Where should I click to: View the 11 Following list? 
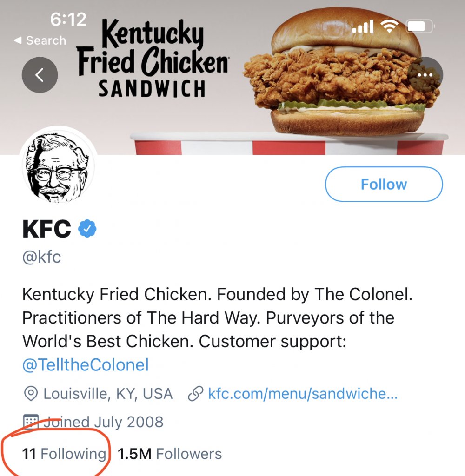[x=64, y=454]
